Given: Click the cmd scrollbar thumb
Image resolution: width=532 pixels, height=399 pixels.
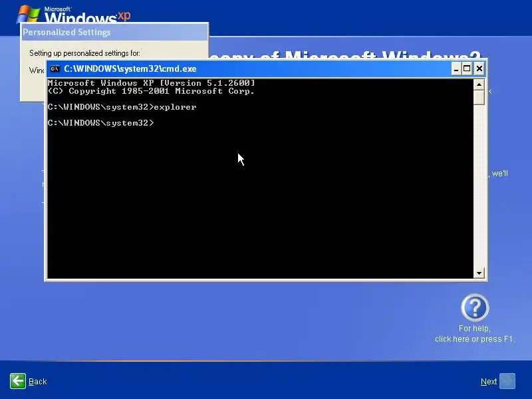Looking at the screenshot, I should [x=479, y=97].
